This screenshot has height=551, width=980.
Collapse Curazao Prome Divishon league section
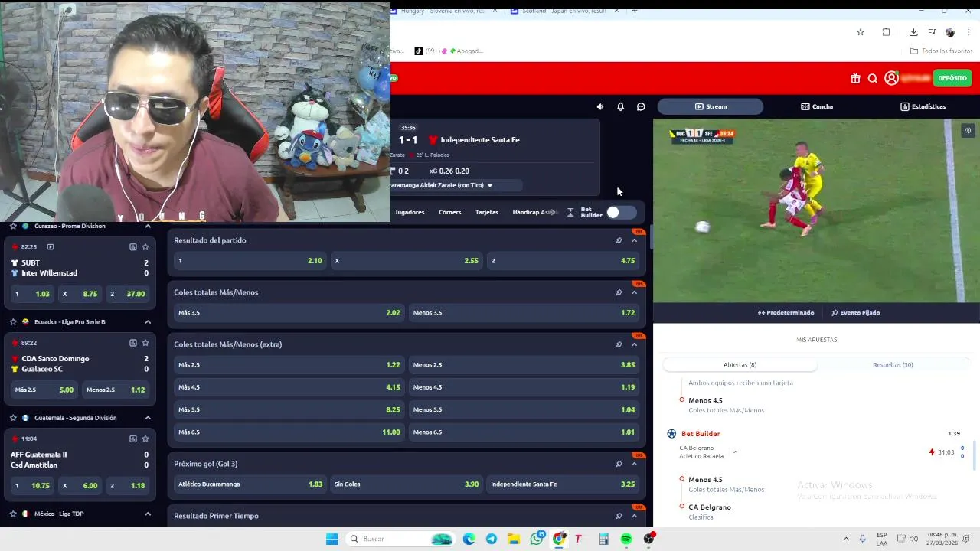(x=148, y=227)
